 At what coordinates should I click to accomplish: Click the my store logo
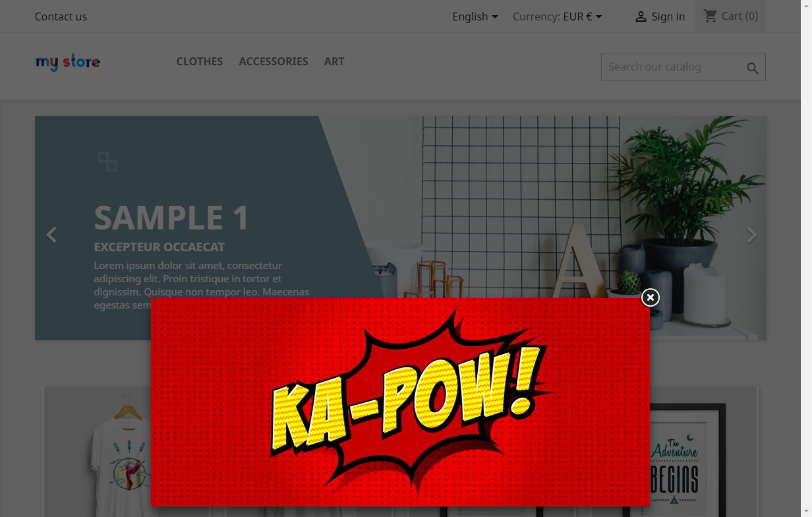coord(68,63)
